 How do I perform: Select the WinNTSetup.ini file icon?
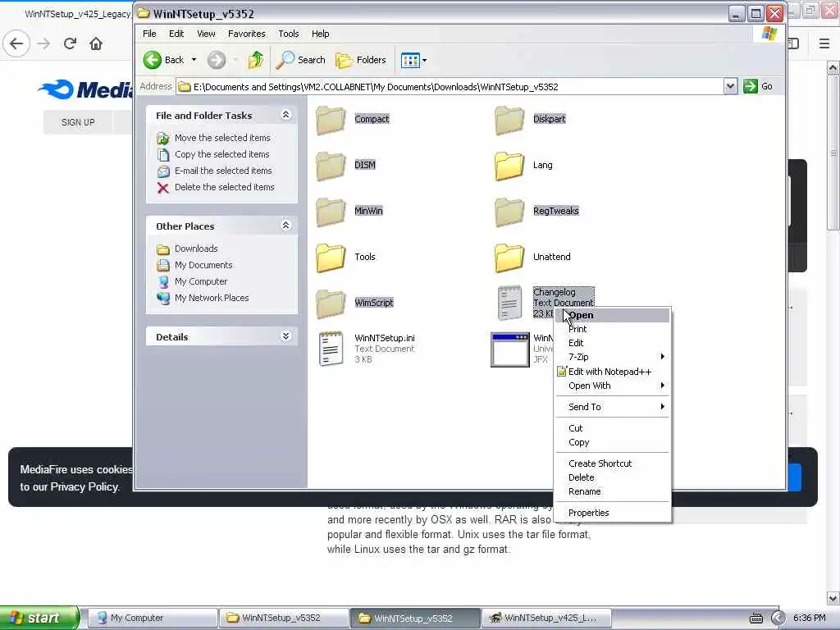331,349
